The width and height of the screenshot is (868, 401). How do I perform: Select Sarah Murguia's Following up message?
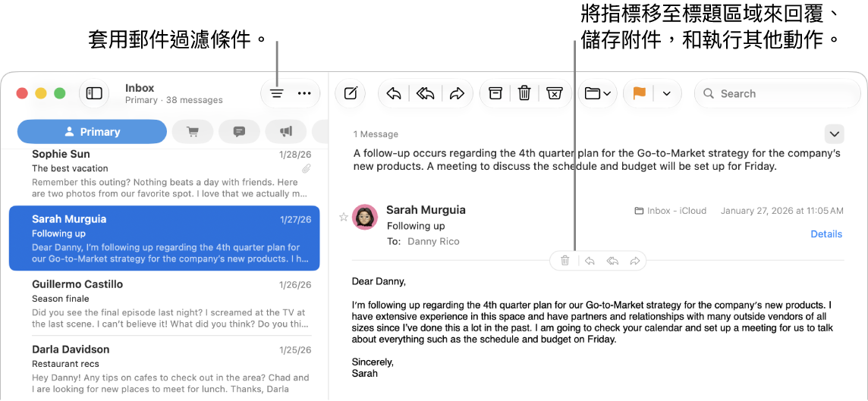tap(165, 238)
